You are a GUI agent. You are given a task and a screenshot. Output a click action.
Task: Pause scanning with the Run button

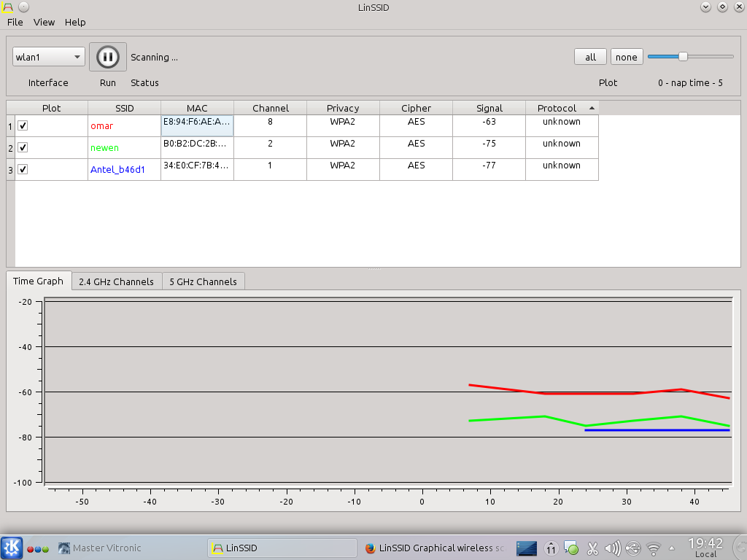point(108,57)
